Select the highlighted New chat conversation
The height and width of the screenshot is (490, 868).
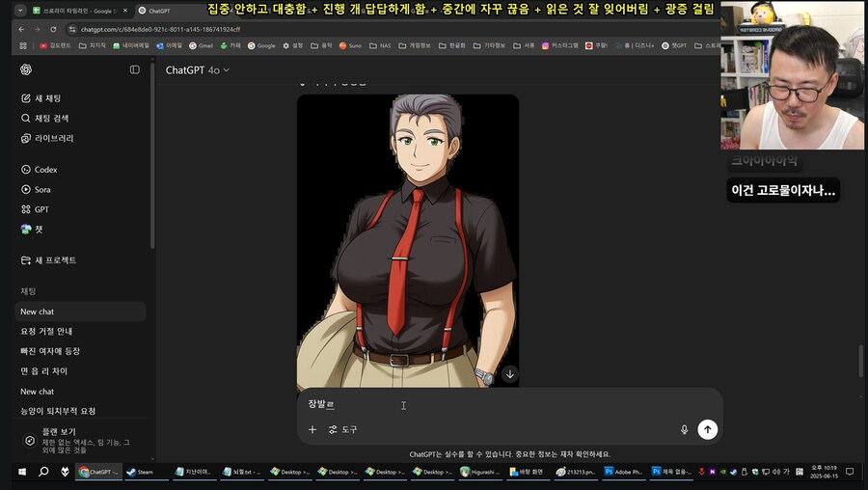pos(80,312)
